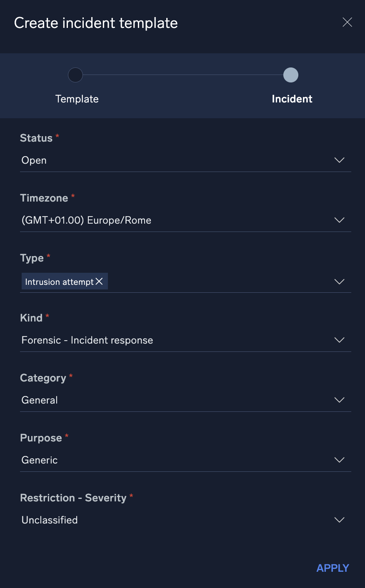Open the Timezone dropdown arrow
Screen dimensions: 365x588
tap(340, 220)
